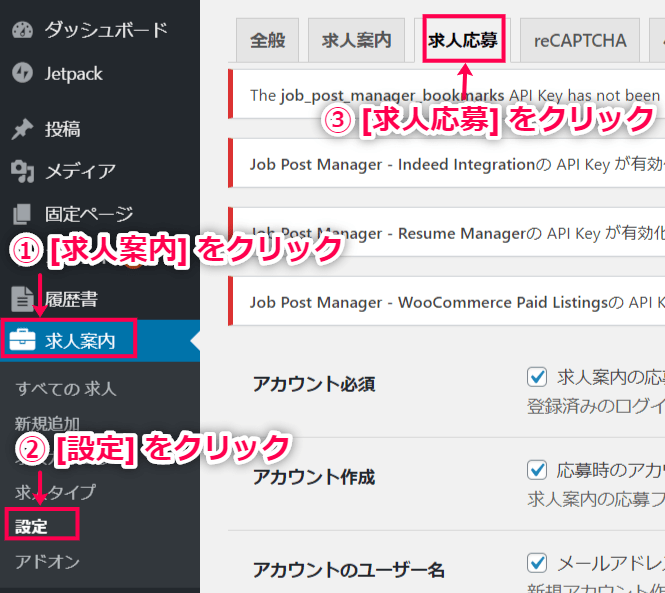Click the Jetpack lightning icon
The image size is (665, 593).
tap(22, 73)
